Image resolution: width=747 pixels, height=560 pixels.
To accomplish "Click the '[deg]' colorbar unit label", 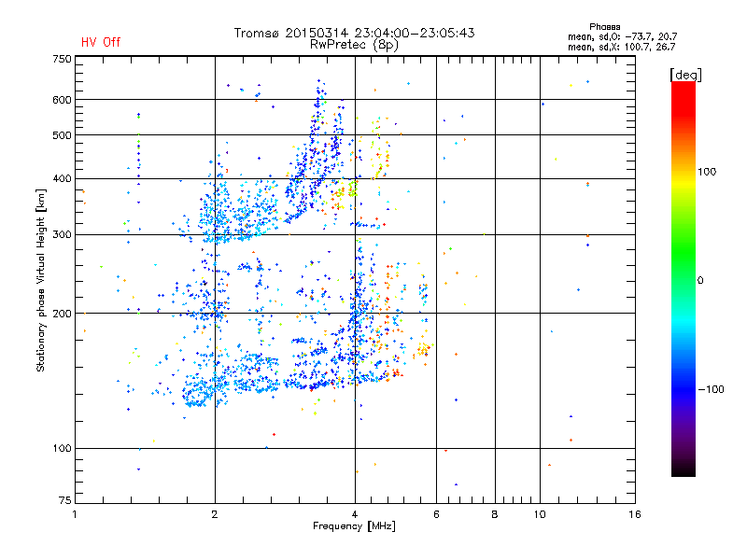I will click(685, 75).
